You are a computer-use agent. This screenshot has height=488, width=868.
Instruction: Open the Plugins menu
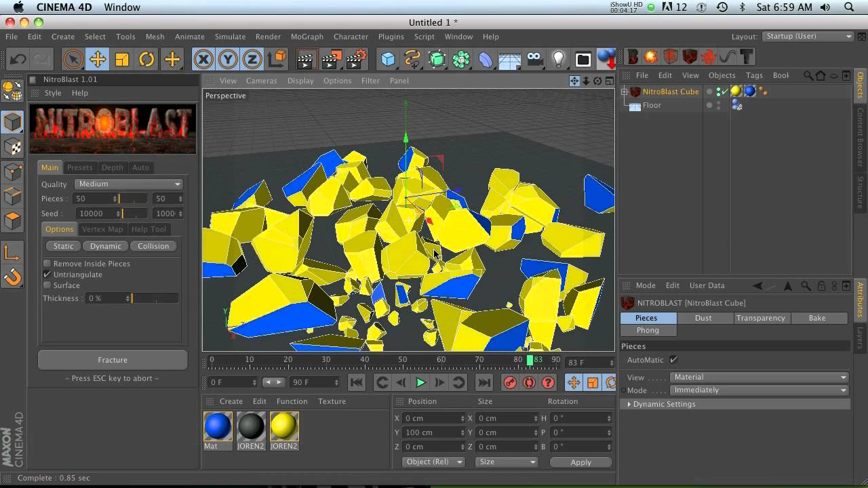pos(391,37)
